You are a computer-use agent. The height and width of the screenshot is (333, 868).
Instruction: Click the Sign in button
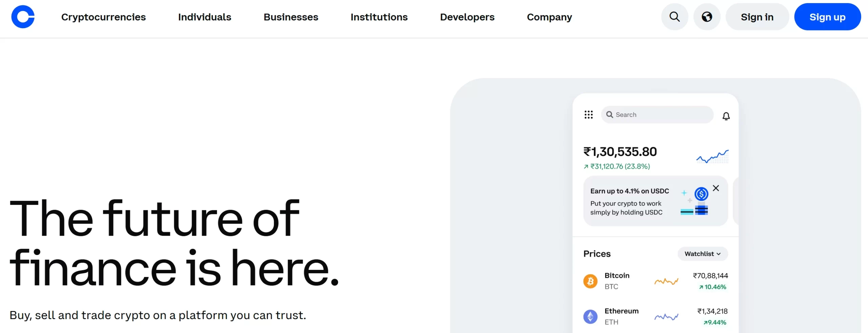(x=757, y=17)
